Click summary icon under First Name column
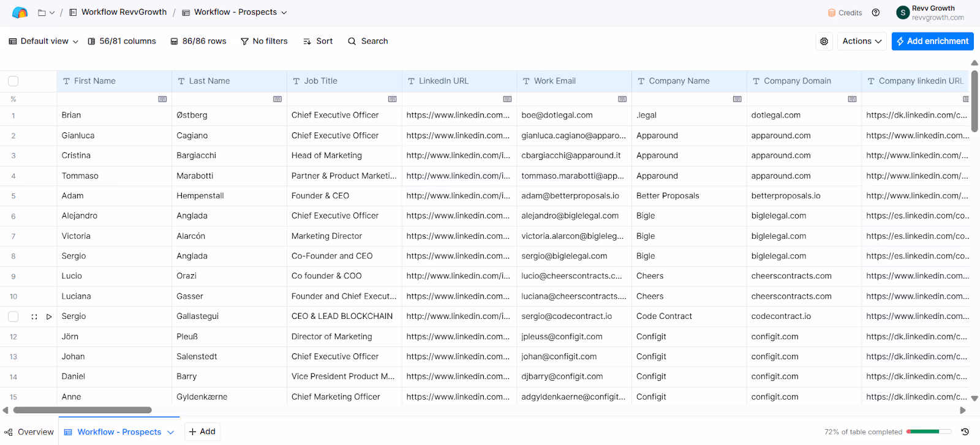Image resolution: width=980 pixels, height=445 pixels. [162, 99]
